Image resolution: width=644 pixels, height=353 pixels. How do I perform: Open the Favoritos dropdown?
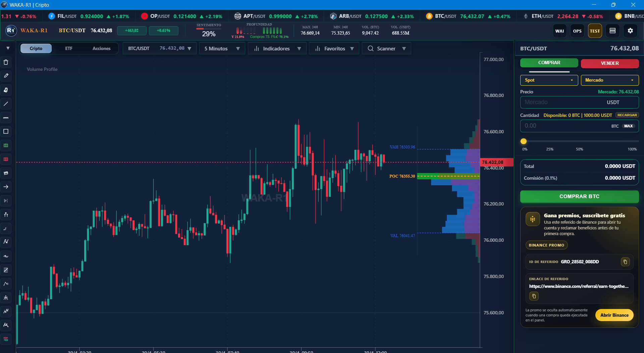(334, 48)
